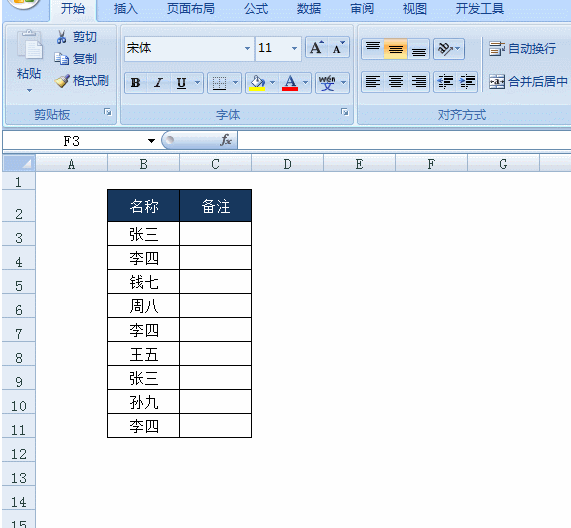
Task: Apply fill color paint bucket
Action: (x=257, y=83)
